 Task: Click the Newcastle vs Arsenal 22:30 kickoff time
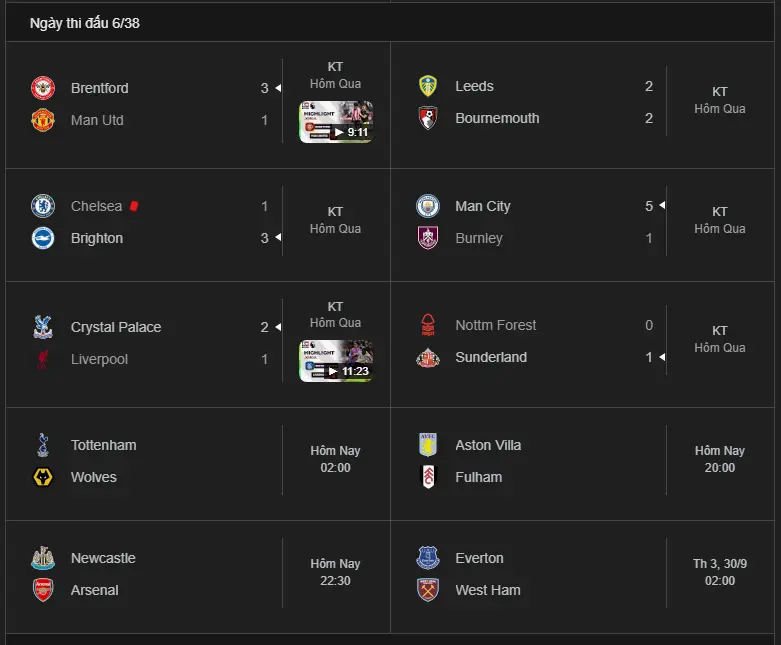[x=335, y=581]
